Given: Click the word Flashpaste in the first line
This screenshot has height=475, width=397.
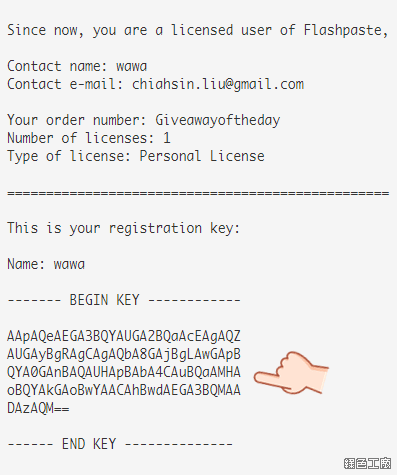Looking at the screenshot, I should coord(346,30).
